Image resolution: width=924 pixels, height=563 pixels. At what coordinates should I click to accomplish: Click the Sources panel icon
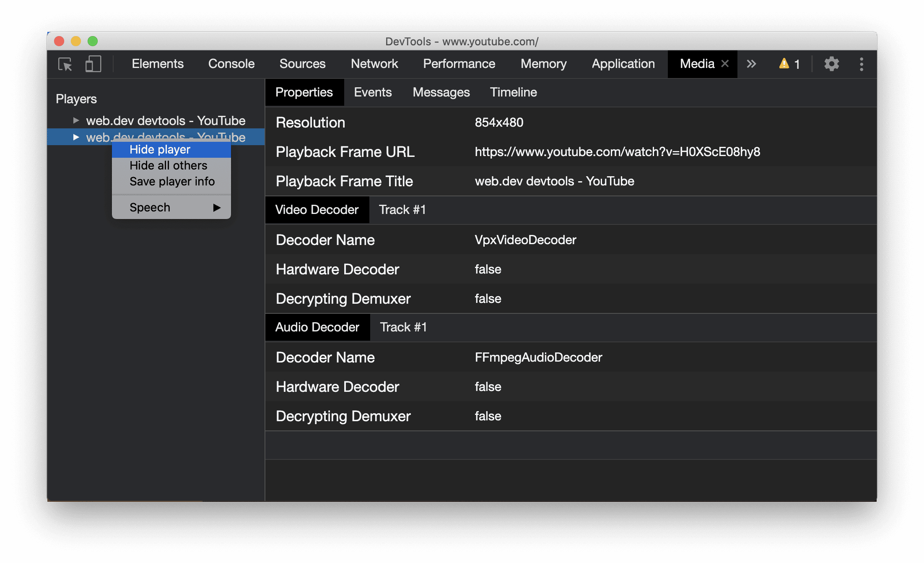(302, 64)
